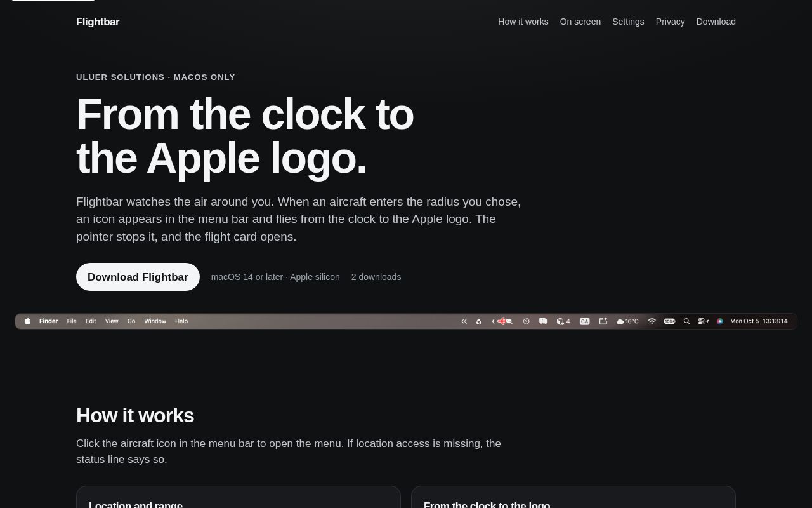Open the How it works navigation link
The image size is (812, 508).
pos(523,22)
